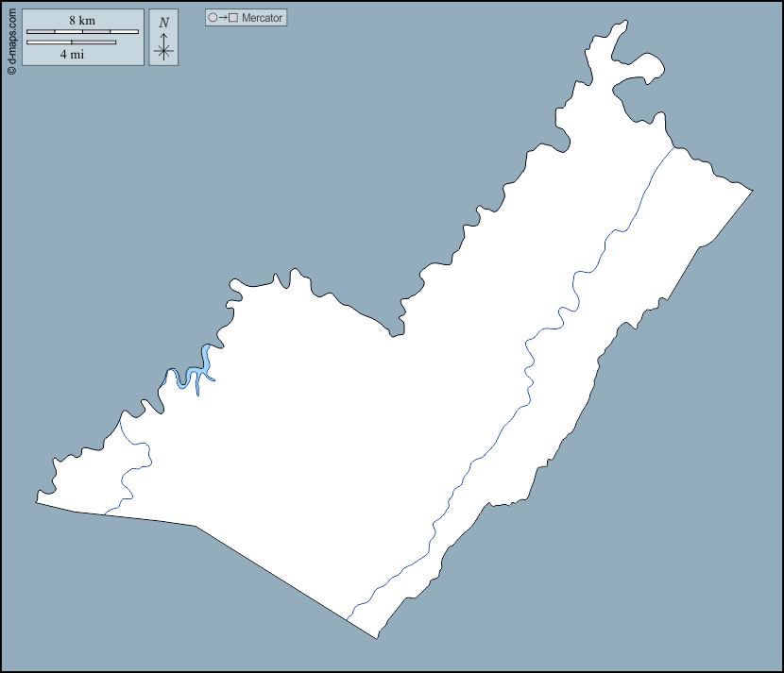Click the 4 mi scale label
784x673 pixels.
pos(71,54)
